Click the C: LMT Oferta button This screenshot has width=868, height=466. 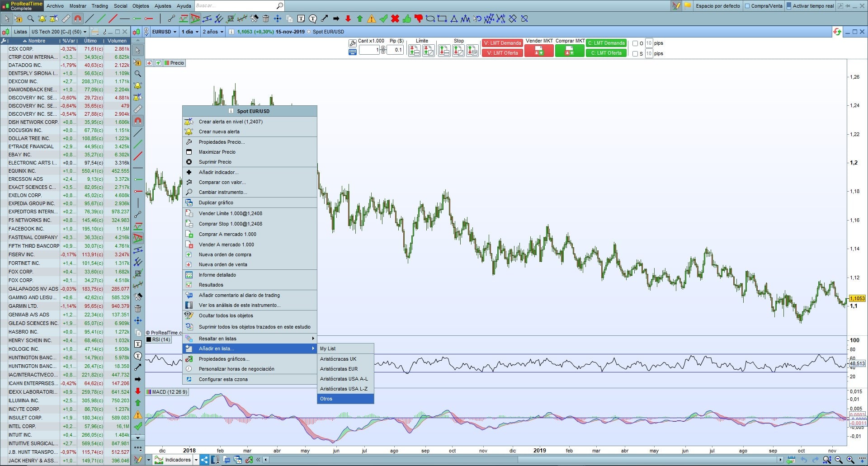606,53
